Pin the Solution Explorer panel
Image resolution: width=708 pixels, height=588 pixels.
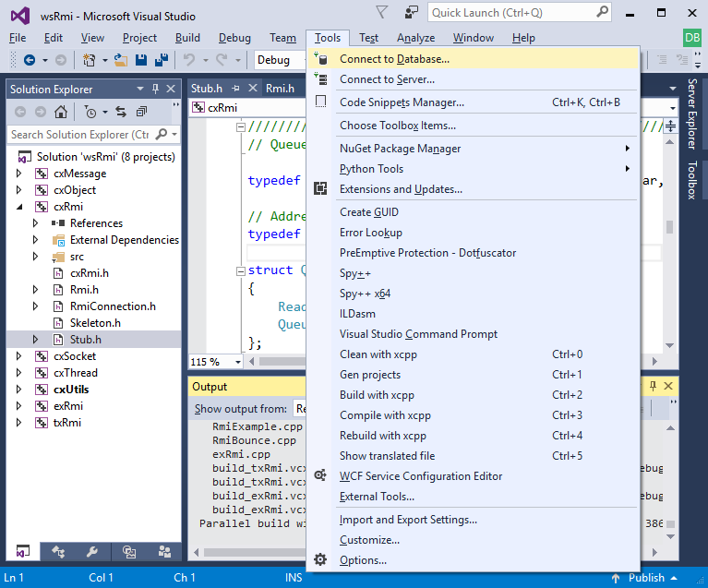point(155,89)
